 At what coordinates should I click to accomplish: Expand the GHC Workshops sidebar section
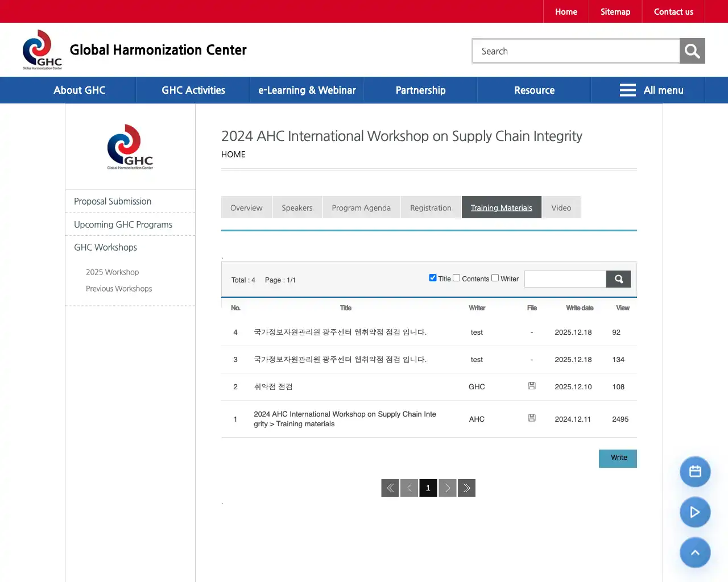[x=105, y=247]
